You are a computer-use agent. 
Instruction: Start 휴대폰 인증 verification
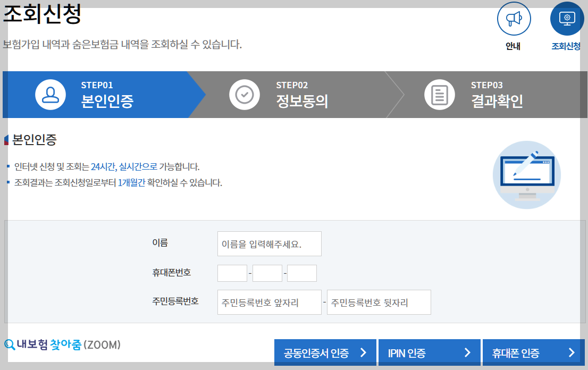pyautogui.click(x=532, y=352)
